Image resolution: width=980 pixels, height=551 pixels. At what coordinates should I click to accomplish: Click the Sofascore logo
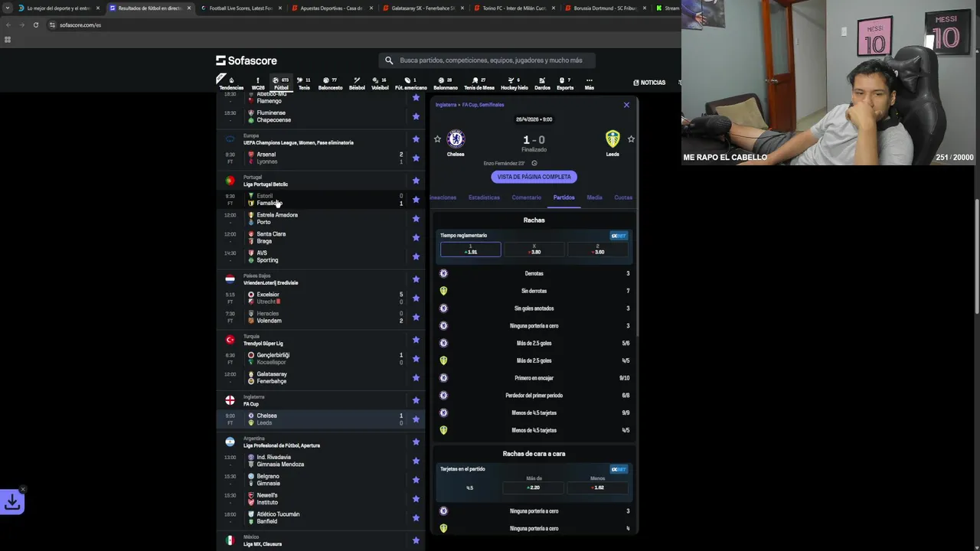click(247, 60)
